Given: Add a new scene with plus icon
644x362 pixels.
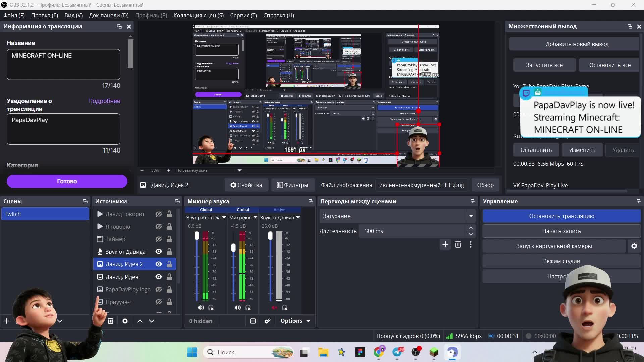Looking at the screenshot, I should (7, 321).
